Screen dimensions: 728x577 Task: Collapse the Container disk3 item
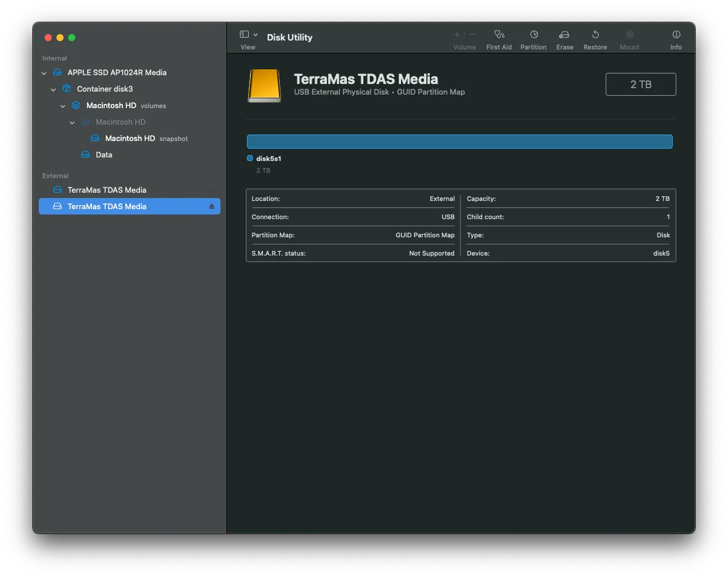(54, 90)
